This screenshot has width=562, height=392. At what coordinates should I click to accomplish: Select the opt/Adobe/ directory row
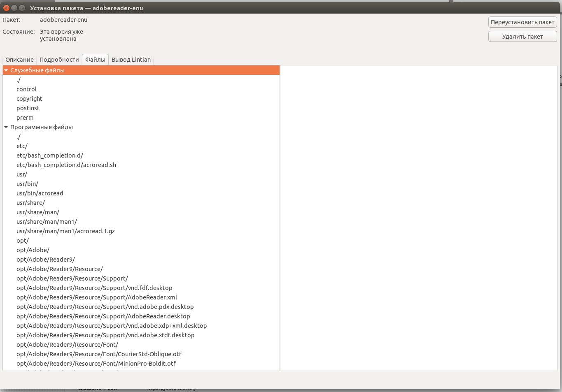(x=141, y=250)
